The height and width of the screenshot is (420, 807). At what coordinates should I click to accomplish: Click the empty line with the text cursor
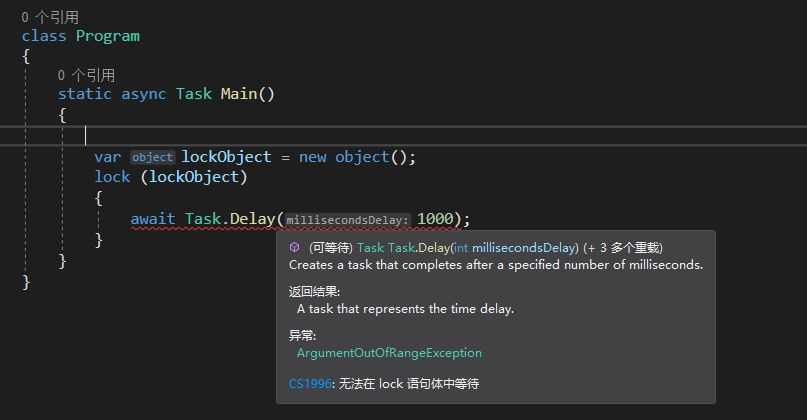(300, 134)
